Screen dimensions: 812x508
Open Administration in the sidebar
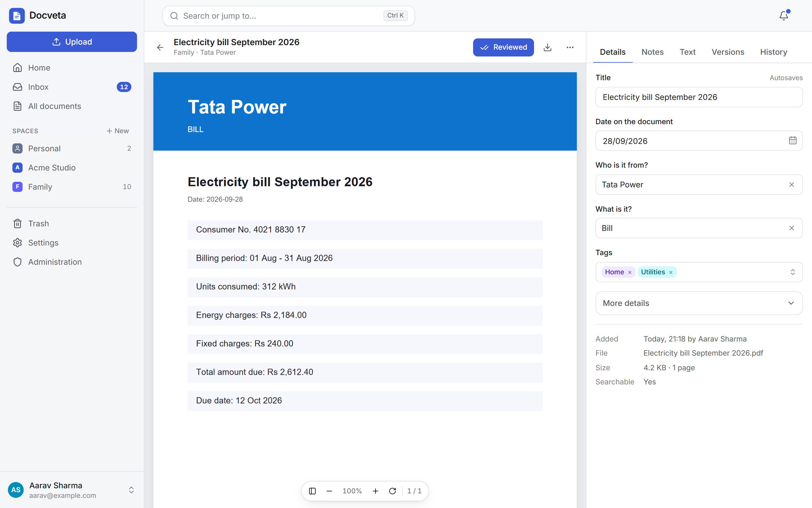[71, 262]
